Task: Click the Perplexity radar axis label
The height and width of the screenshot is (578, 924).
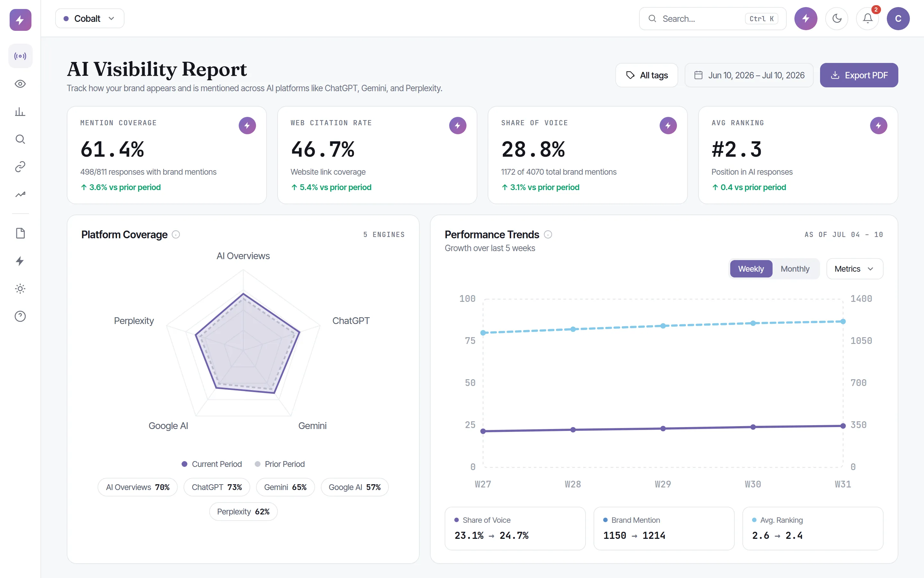Action: pyautogui.click(x=134, y=321)
